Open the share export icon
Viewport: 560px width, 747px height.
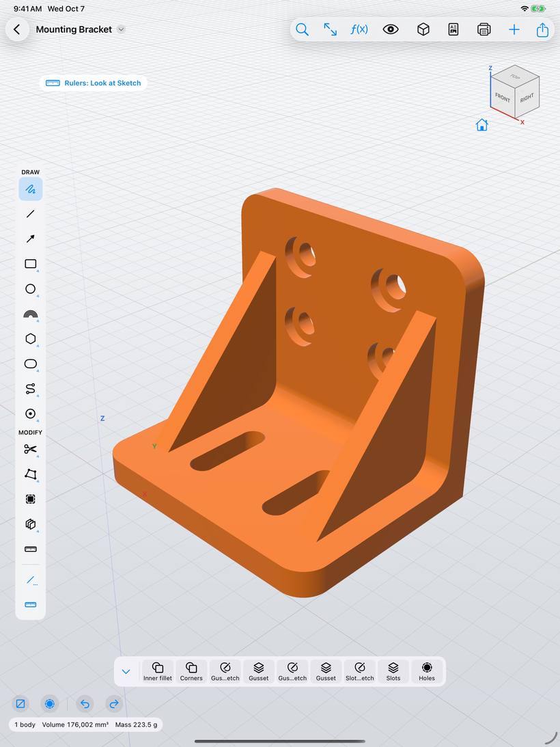coord(542,29)
